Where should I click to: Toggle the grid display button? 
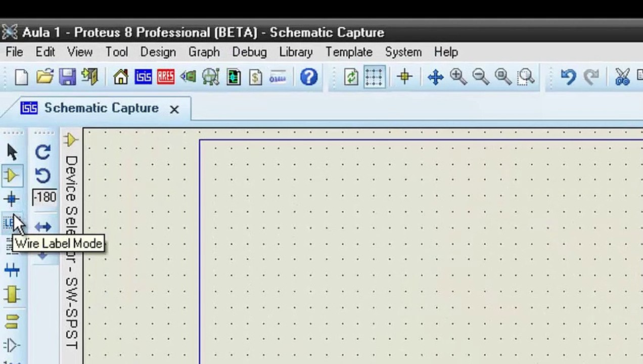(374, 77)
